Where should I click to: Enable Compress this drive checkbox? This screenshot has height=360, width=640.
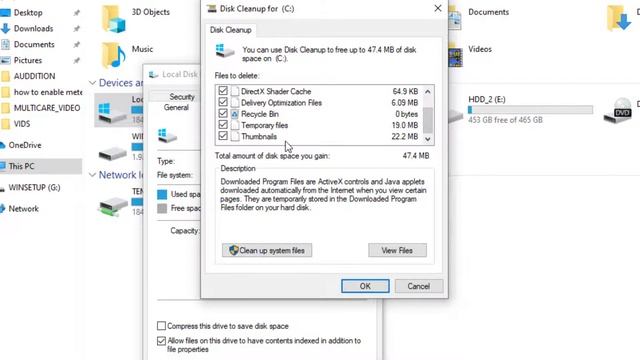pos(162,326)
